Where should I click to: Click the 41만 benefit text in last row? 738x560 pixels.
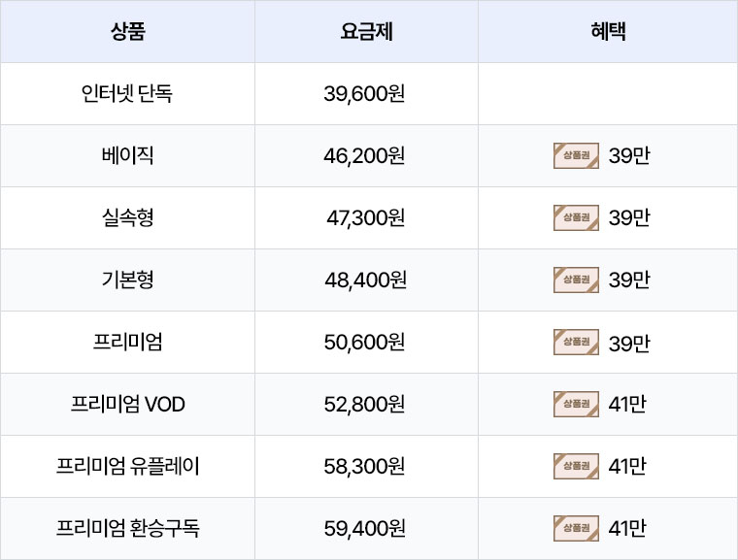coord(627,528)
